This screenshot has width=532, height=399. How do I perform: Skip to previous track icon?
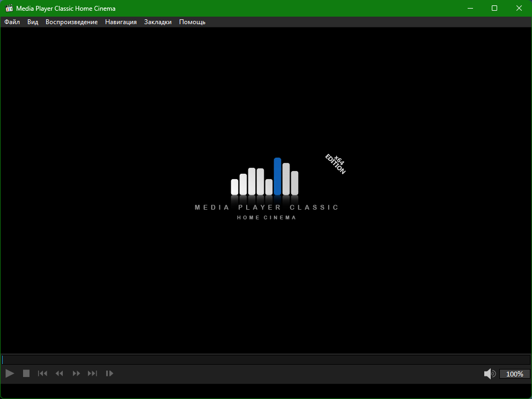42,374
